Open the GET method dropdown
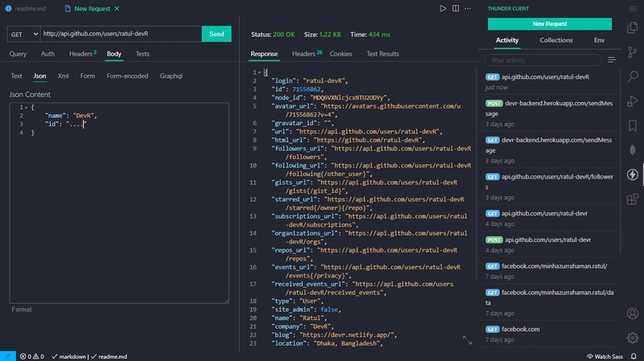Screen dimensions: 644x361 pos(23,34)
